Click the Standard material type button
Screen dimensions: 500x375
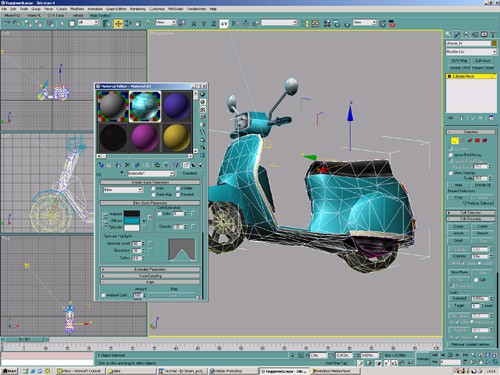[x=190, y=173]
